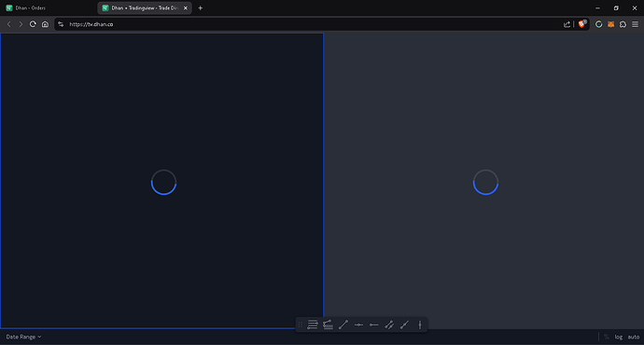The image size is (644, 345).
Task: Activate the Parallel Channel drawing tool
Action: coord(389,324)
